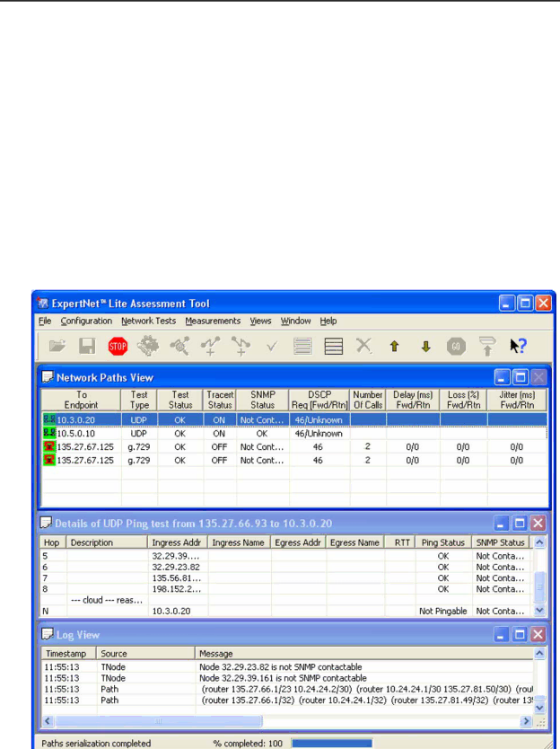The image size is (560, 749).
Task: Click the To Endpoint column header
Action: click(x=81, y=400)
